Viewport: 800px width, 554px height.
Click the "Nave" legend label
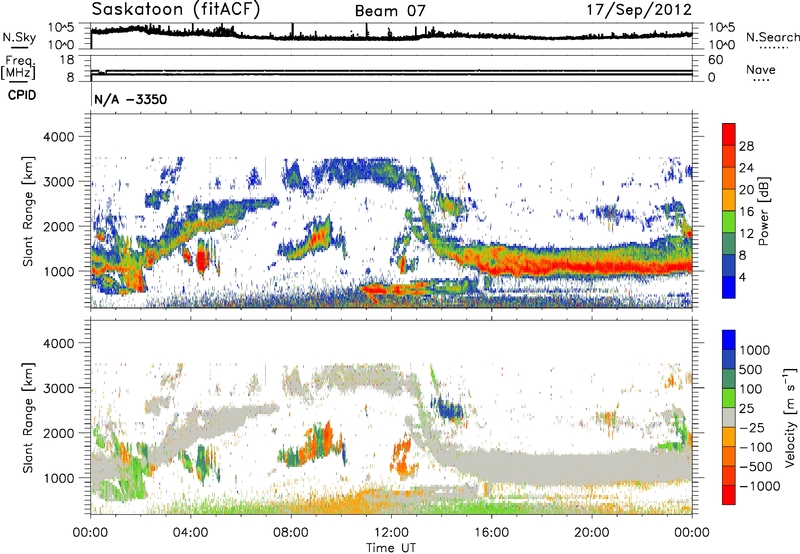click(x=761, y=69)
